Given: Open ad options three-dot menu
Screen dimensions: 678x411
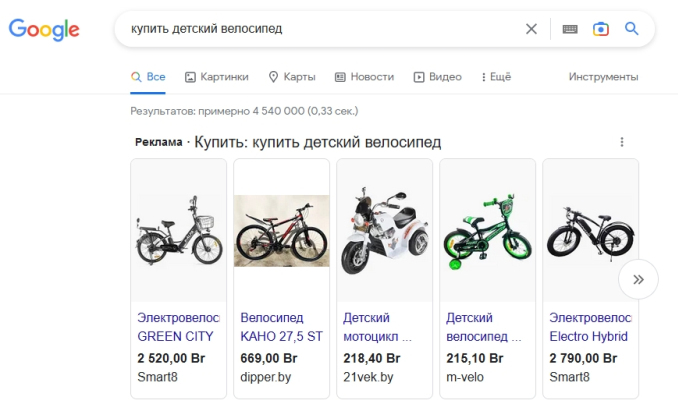Looking at the screenshot, I should coord(622,142).
